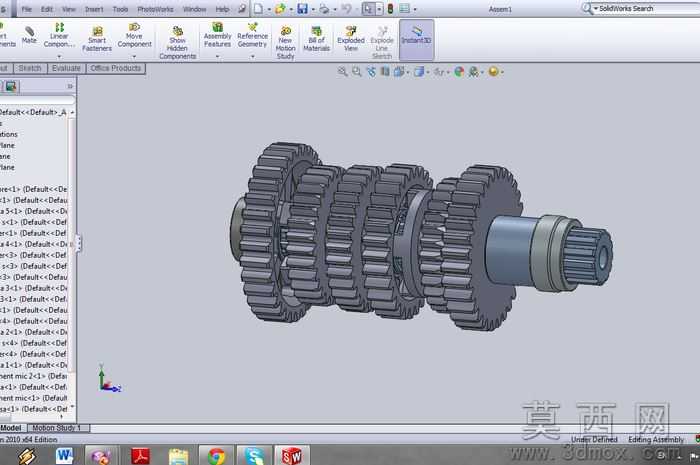
Task: Open the Options toolbar icon
Action: (x=404, y=8)
